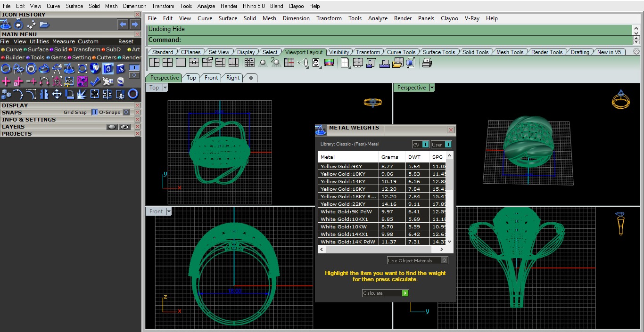Click the Measure menu in Main Menu
Image resolution: width=644 pixels, height=332 pixels.
coord(63,41)
